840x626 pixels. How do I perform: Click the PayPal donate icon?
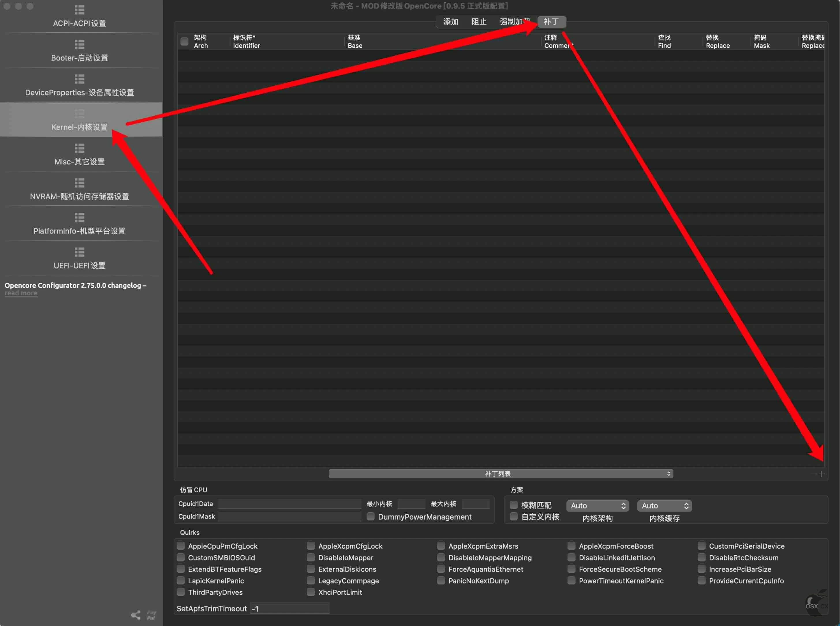(x=151, y=615)
